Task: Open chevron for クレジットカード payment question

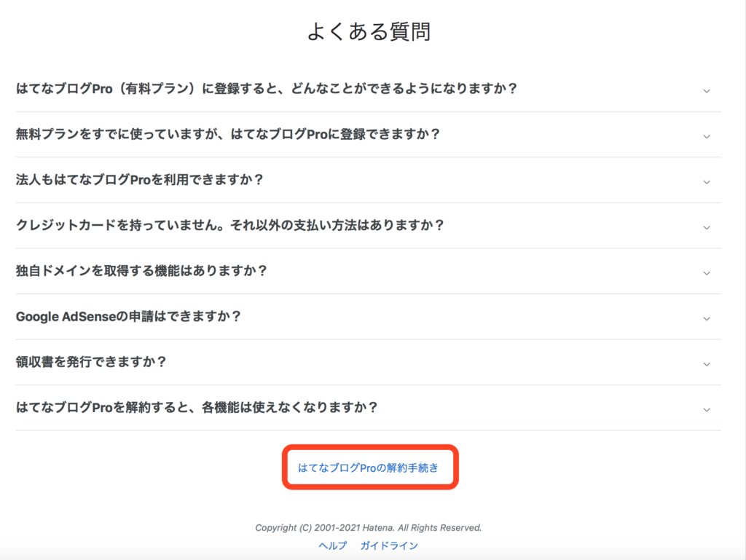Action: 707,228
